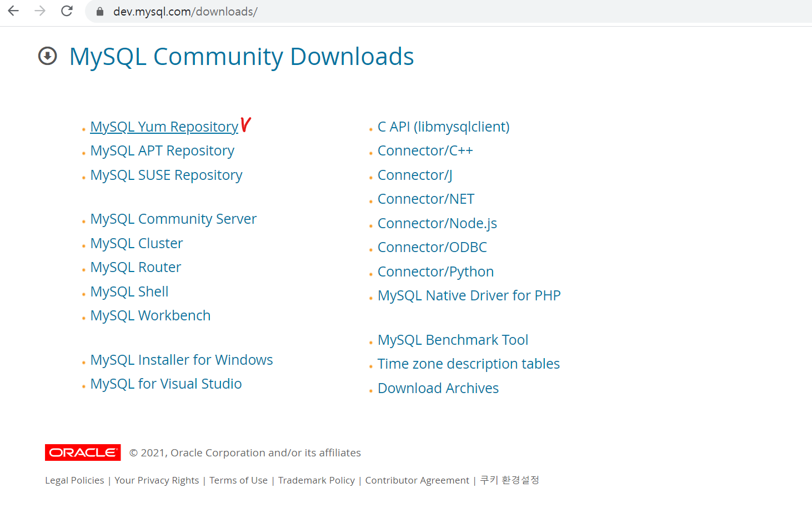This screenshot has width=812, height=523.
Task: Open Legal Policies footer link
Action: (74, 480)
